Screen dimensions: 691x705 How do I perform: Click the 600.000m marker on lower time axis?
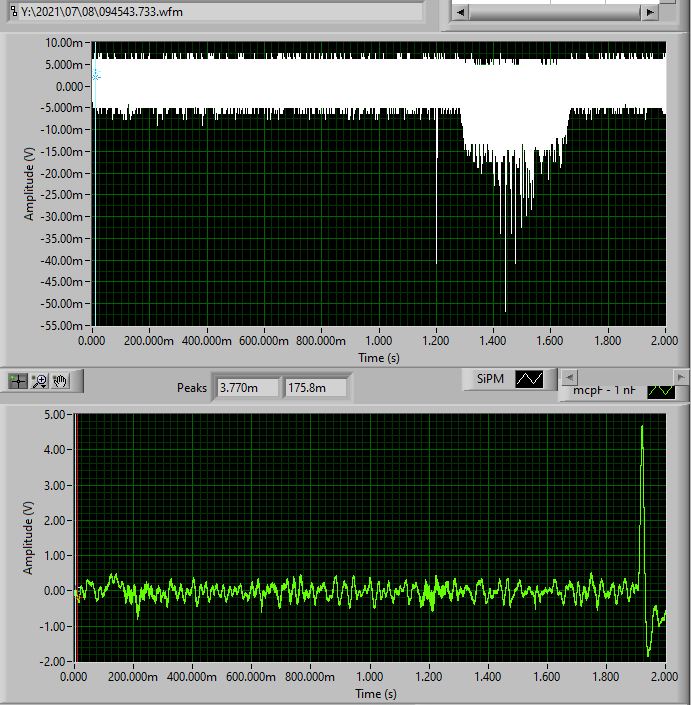point(251,676)
